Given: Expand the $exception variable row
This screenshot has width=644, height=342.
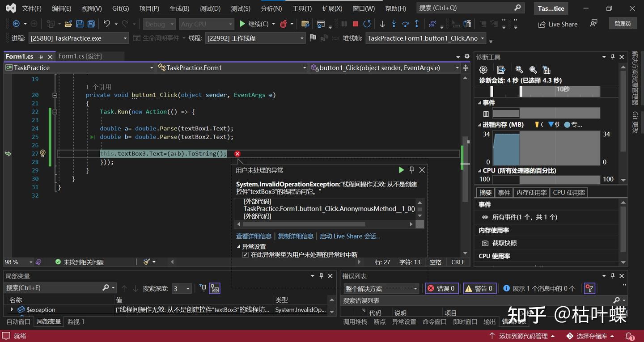Looking at the screenshot, I should tap(12, 309).
